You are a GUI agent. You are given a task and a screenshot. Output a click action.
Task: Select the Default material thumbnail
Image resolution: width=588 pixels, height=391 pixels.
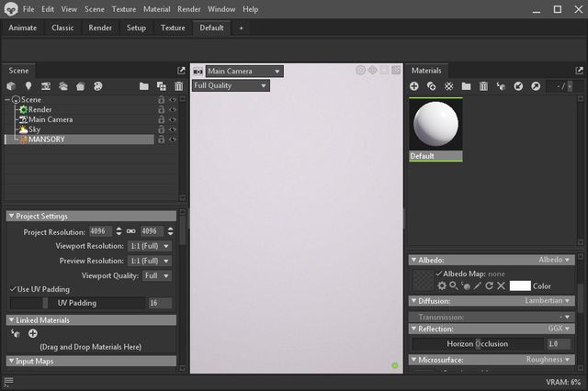[x=435, y=128]
